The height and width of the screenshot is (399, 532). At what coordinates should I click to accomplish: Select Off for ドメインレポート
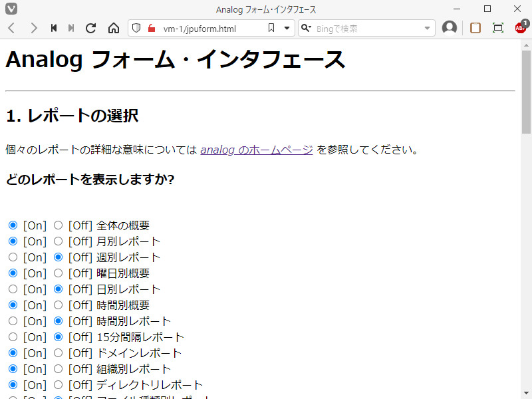pos(59,353)
